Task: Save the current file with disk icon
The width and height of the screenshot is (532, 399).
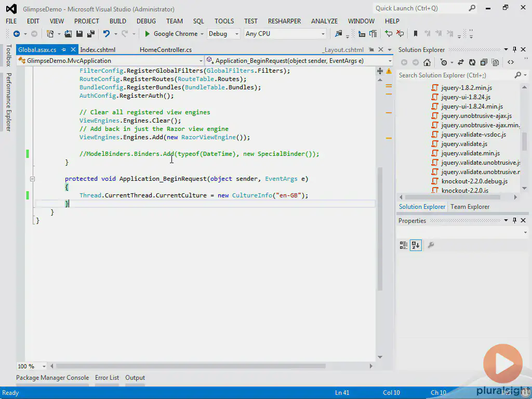Action: [x=79, y=34]
